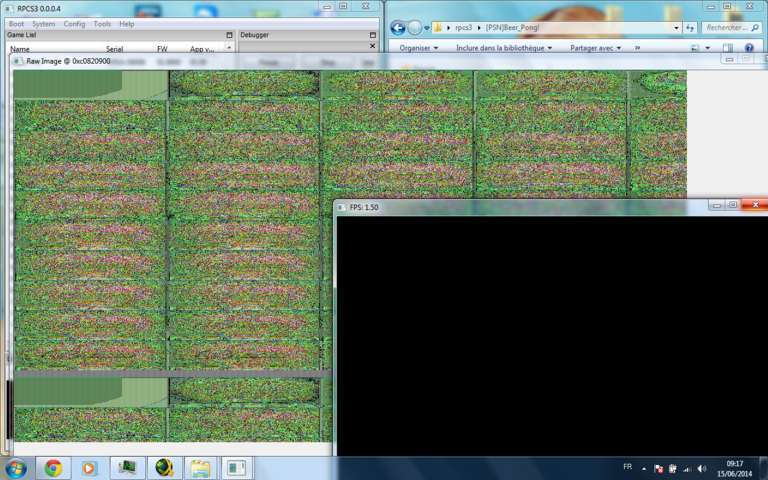Image resolution: width=768 pixels, height=480 pixels.
Task: Show hidden system tray icons
Action: (x=643, y=468)
